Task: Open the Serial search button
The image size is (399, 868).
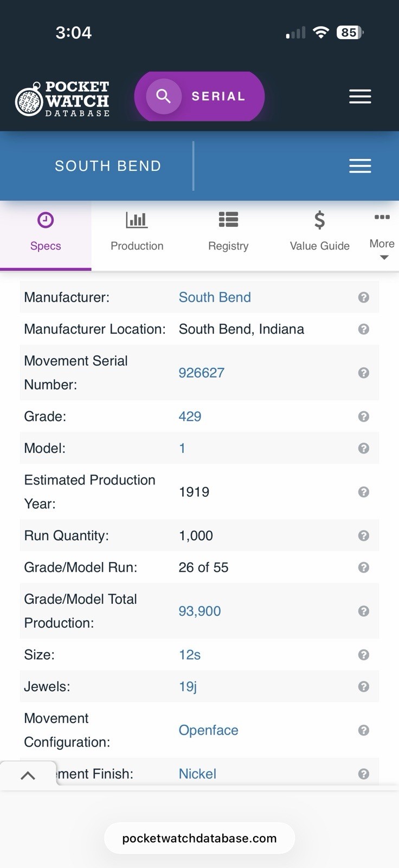Action: point(200,96)
